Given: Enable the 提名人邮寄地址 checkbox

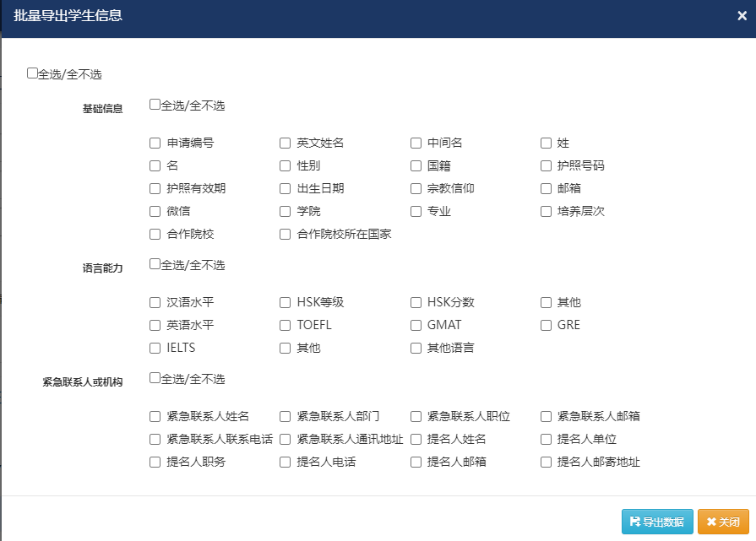Looking at the screenshot, I should (547, 463).
